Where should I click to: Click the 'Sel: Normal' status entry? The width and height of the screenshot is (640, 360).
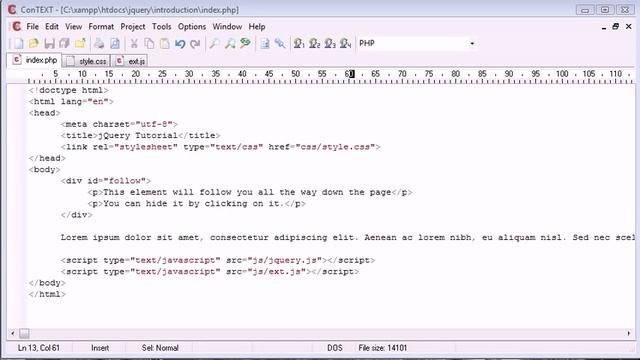pos(160,348)
